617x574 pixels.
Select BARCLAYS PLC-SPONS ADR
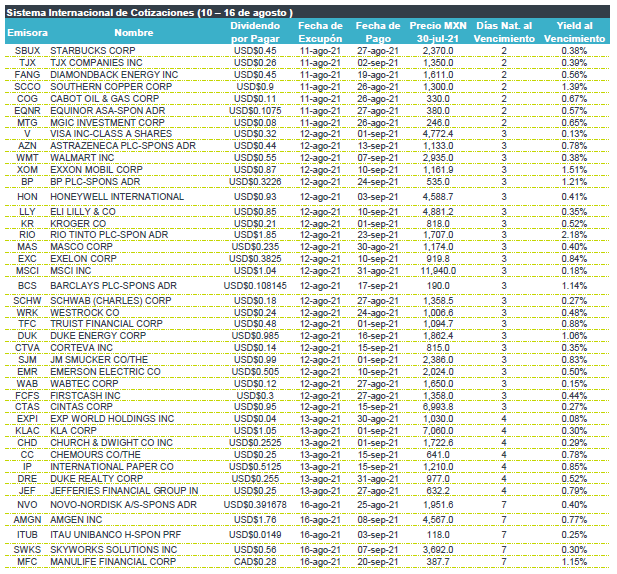[x=113, y=286]
